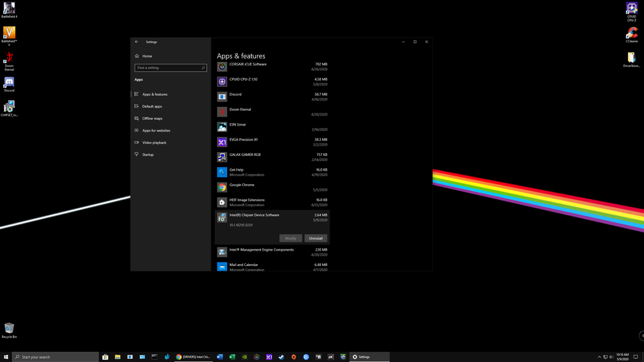The image size is (644, 362).
Task: Select Google Chrome icon in apps list
Action: click(x=222, y=187)
